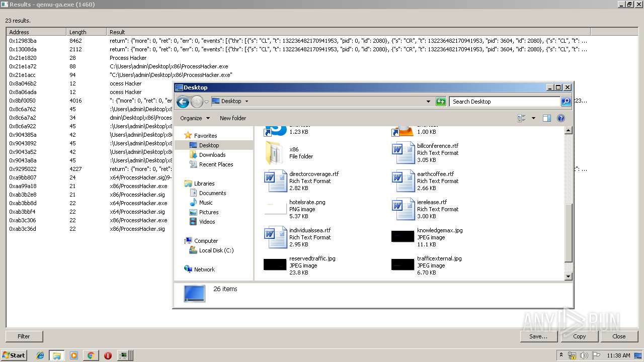Open the Process Hacker taskbar icon
644x362 pixels.
click(124, 355)
